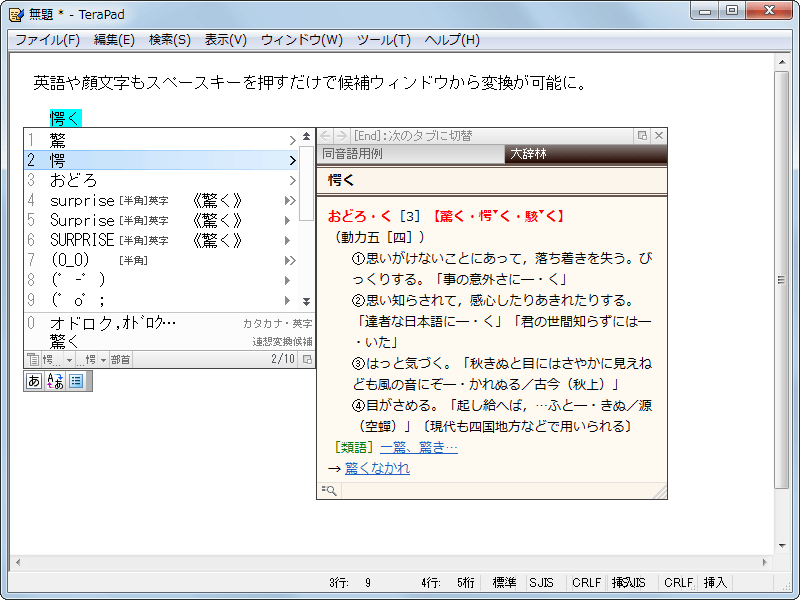Click the horizontal scroll right arrow

764,562
